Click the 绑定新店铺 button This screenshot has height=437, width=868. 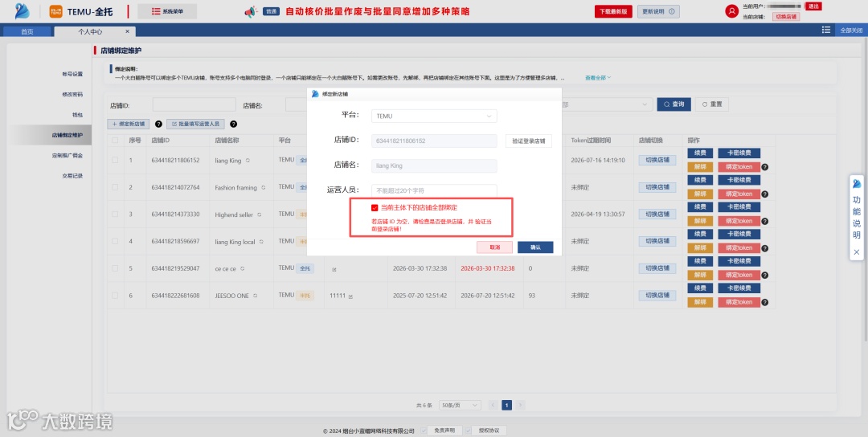pyautogui.click(x=129, y=125)
